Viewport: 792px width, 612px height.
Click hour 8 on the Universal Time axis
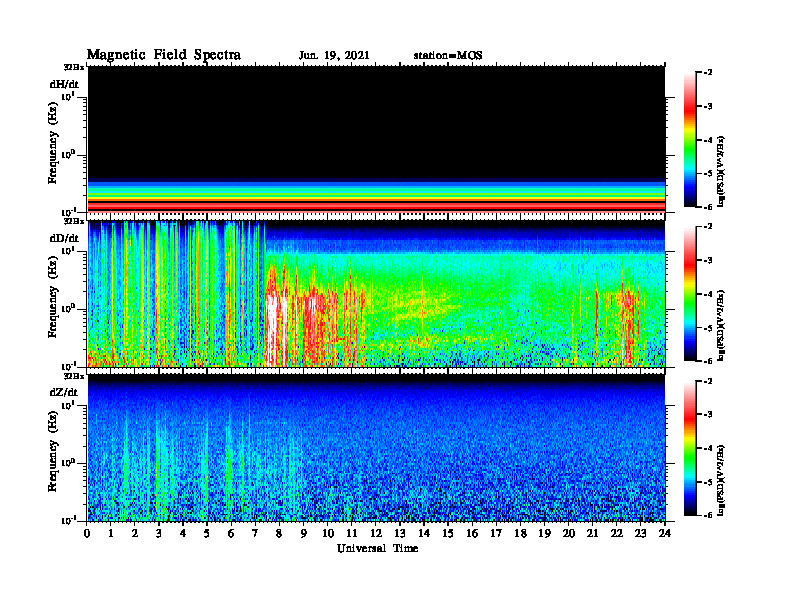click(279, 533)
